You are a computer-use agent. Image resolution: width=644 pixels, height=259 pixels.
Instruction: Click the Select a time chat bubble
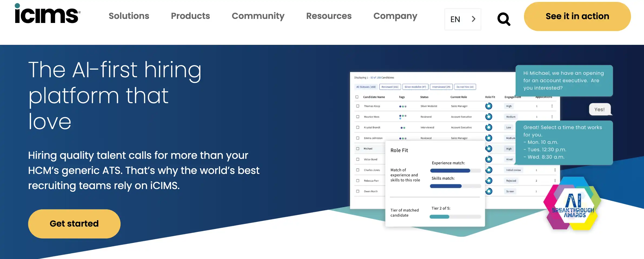click(564, 142)
